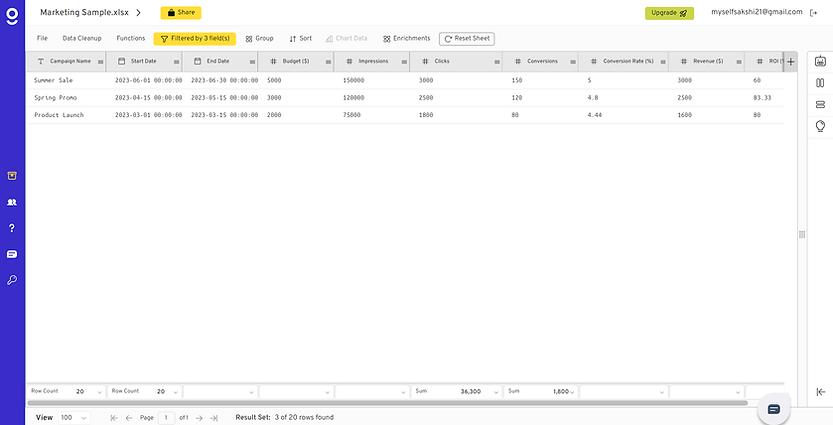Open the File menu
Image resolution: width=833 pixels, height=425 pixels.
(x=42, y=38)
